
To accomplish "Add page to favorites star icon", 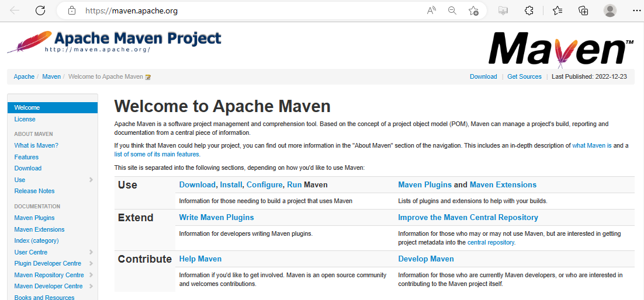I will pos(473,11).
